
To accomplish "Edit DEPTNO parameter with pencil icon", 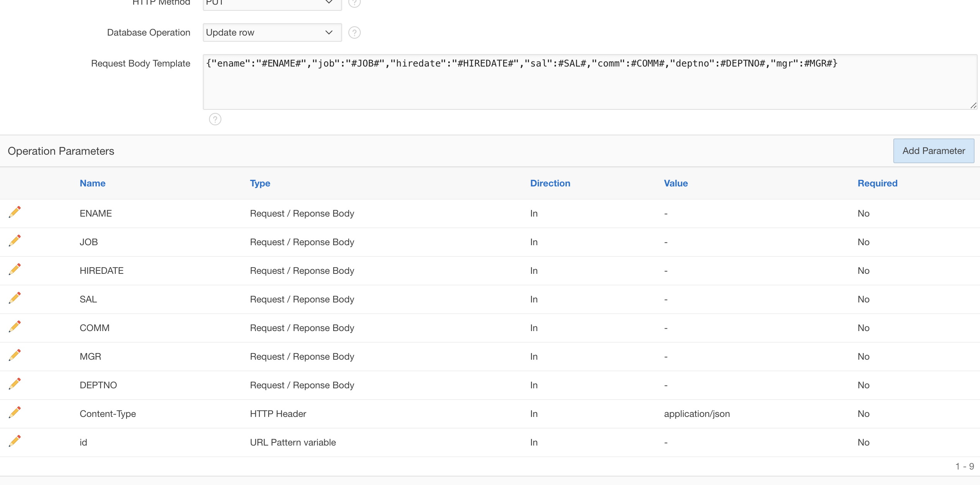I will (15, 384).
